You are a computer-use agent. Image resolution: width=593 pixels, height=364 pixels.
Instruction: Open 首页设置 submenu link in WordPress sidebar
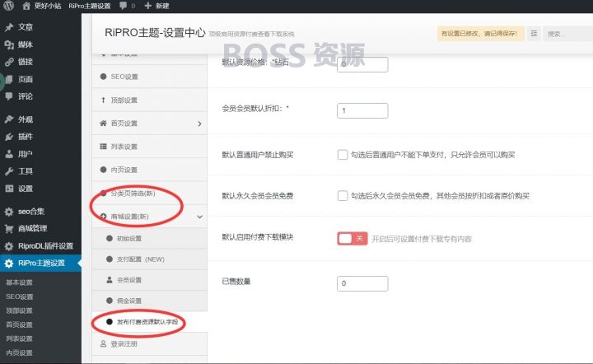19,324
